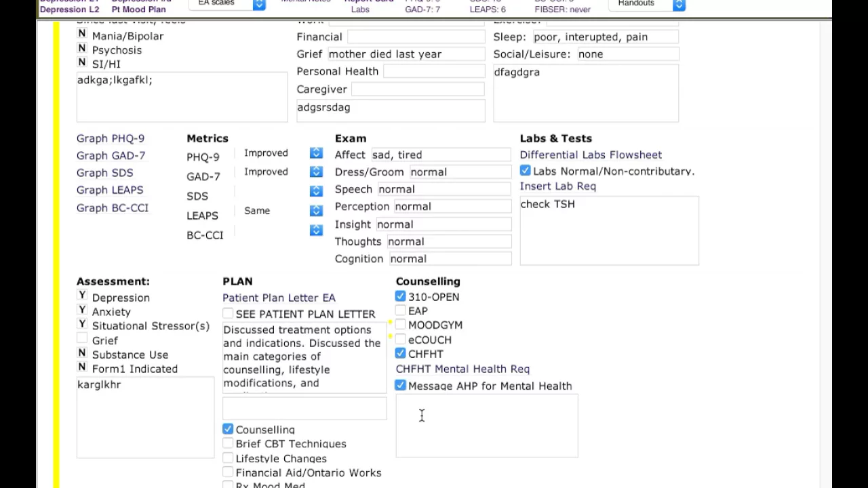Uncheck Labs Normal/Non-contributary checkbox
The height and width of the screenshot is (488, 868).
click(526, 171)
